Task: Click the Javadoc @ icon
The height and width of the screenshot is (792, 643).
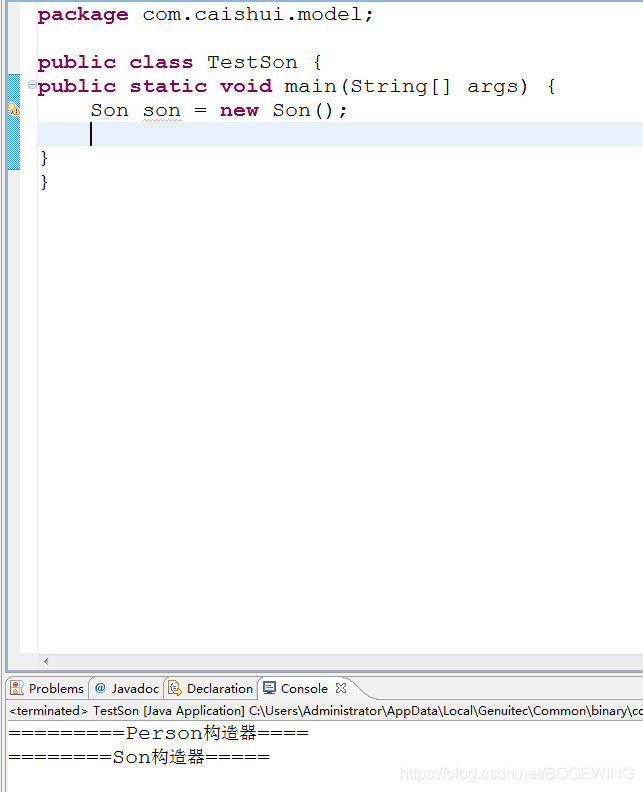Action: pyautogui.click(x=100, y=688)
